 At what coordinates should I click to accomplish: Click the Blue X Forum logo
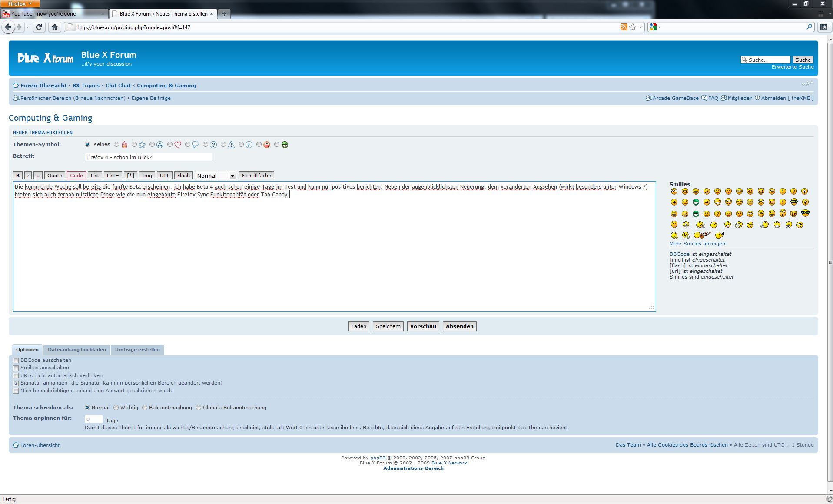tap(45, 58)
